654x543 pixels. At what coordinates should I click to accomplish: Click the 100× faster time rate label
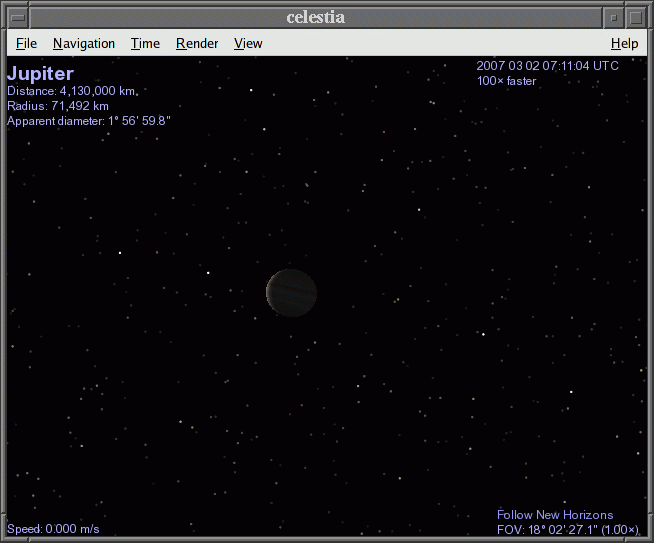[506, 81]
